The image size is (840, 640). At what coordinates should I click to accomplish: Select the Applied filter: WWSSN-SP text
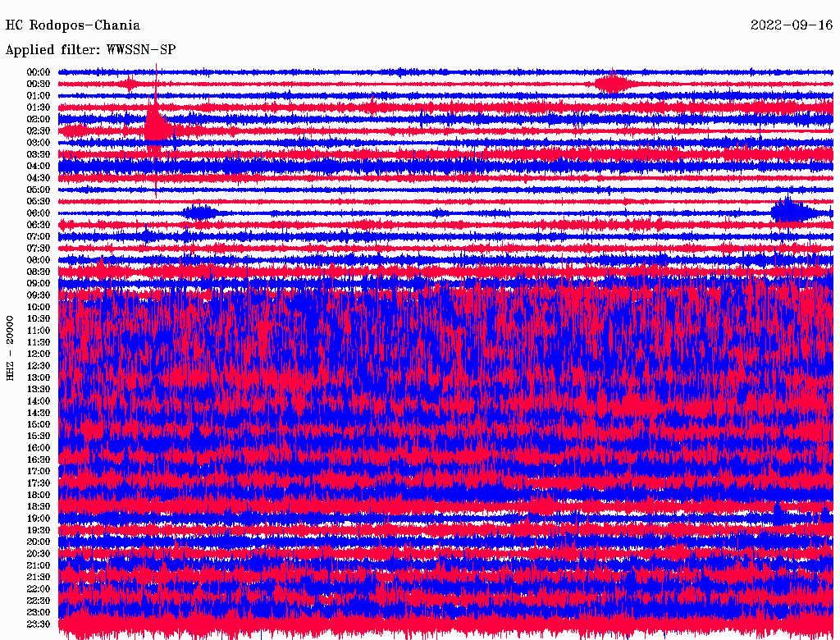[90, 50]
